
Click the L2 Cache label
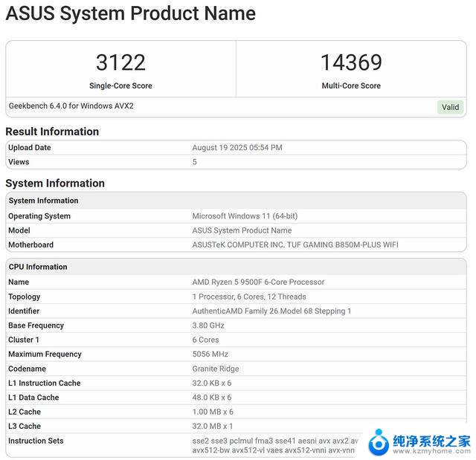(25, 412)
